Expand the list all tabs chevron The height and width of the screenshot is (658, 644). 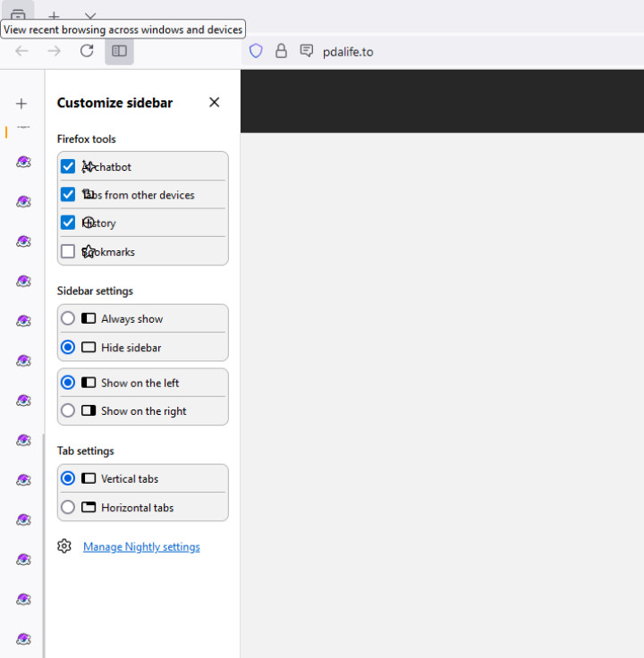pyautogui.click(x=89, y=16)
